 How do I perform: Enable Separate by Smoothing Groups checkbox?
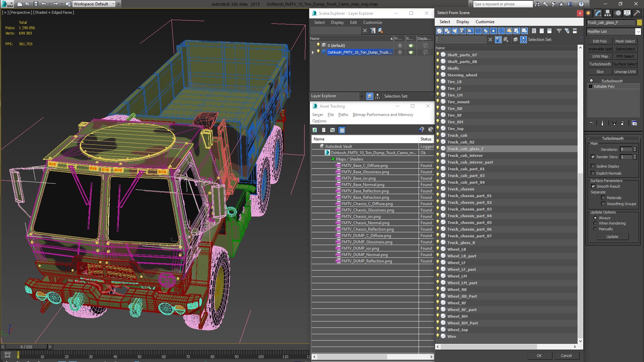coord(603,204)
